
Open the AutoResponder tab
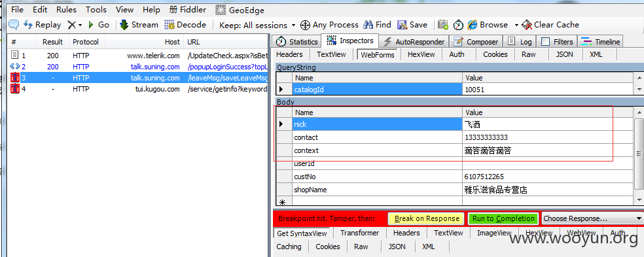[x=414, y=41]
